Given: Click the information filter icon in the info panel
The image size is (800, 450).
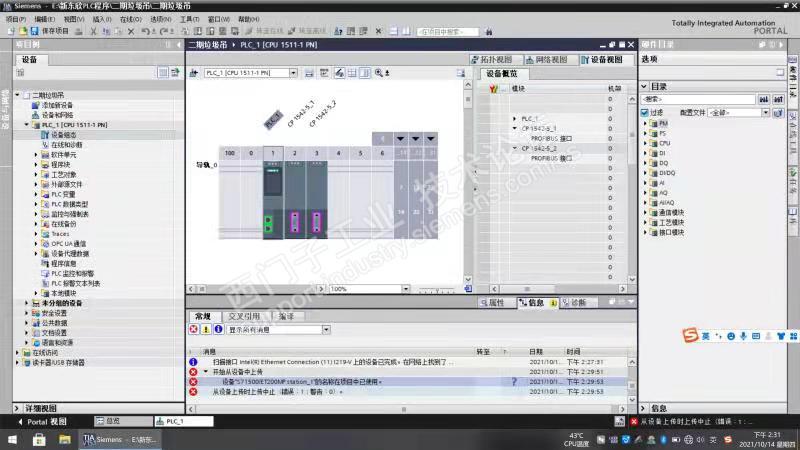Looking at the screenshot, I should (218, 330).
